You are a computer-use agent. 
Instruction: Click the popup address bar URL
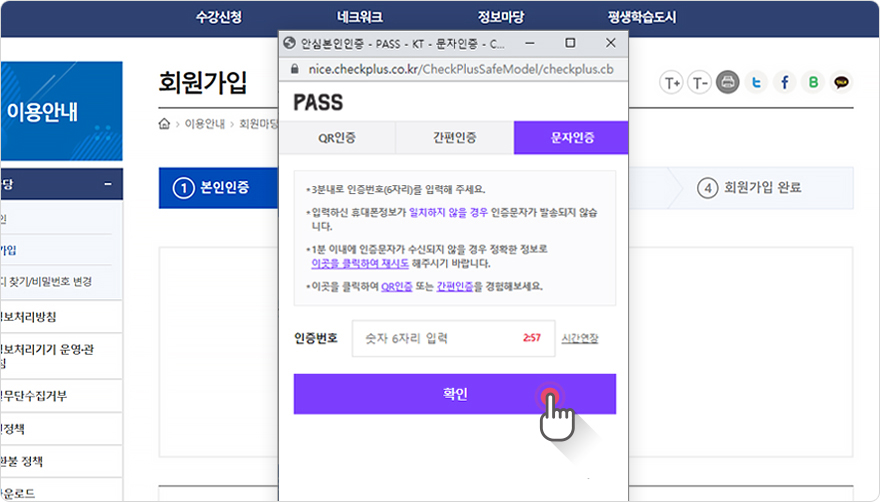(x=461, y=69)
